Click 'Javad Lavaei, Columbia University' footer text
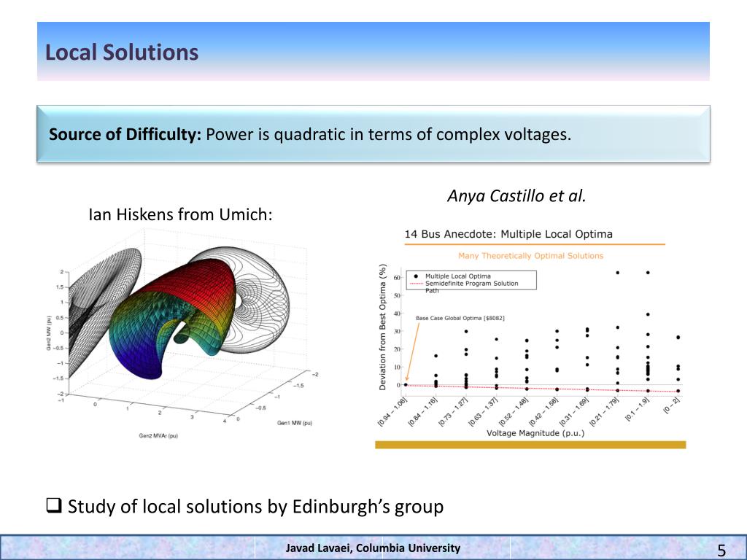The width and height of the screenshot is (747, 560). pos(373,548)
